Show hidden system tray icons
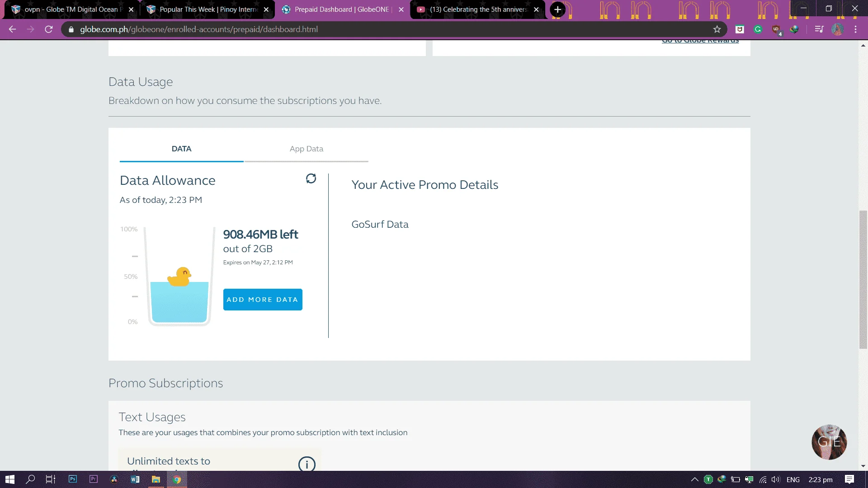 tap(695, 479)
